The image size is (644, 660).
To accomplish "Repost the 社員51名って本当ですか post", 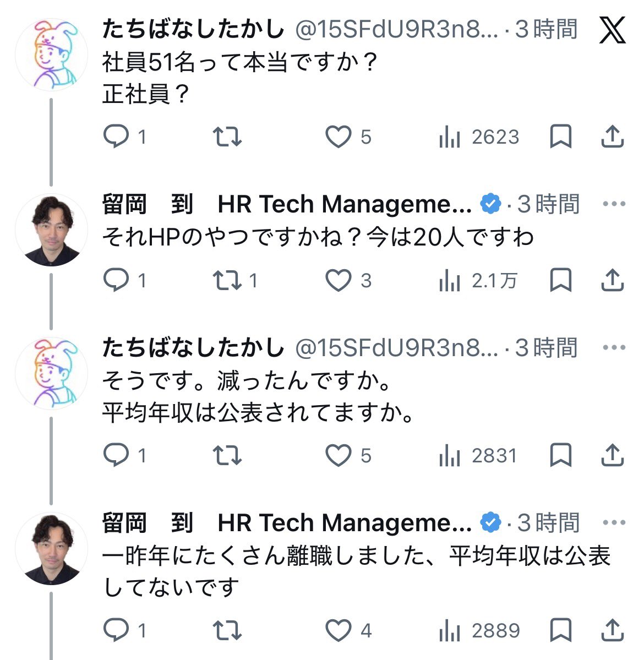I will pyautogui.click(x=227, y=137).
